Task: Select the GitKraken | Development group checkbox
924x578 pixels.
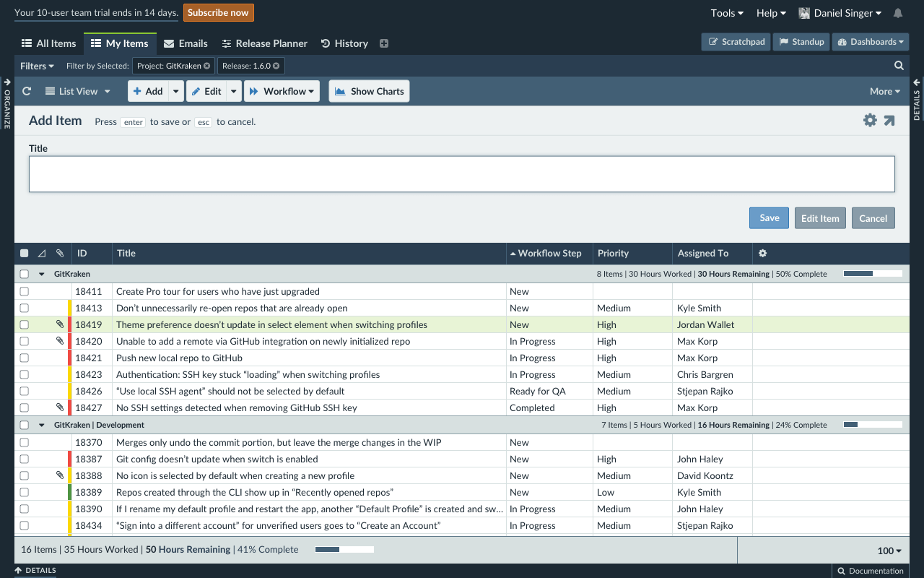Action: click(25, 425)
